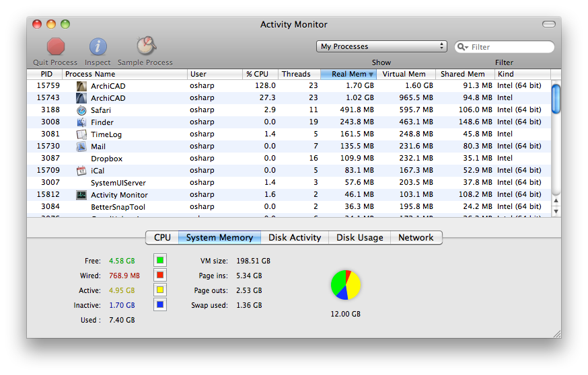Click the 4.58 GB Free value
This screenshot has height=375, width=588.
click(122, 261)
